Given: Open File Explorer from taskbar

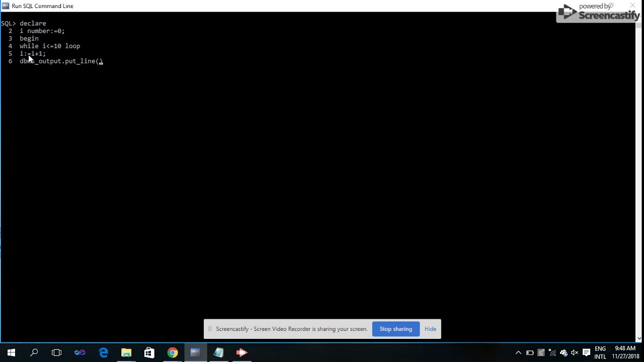Looking at the screenshot, I should [126, 352].
